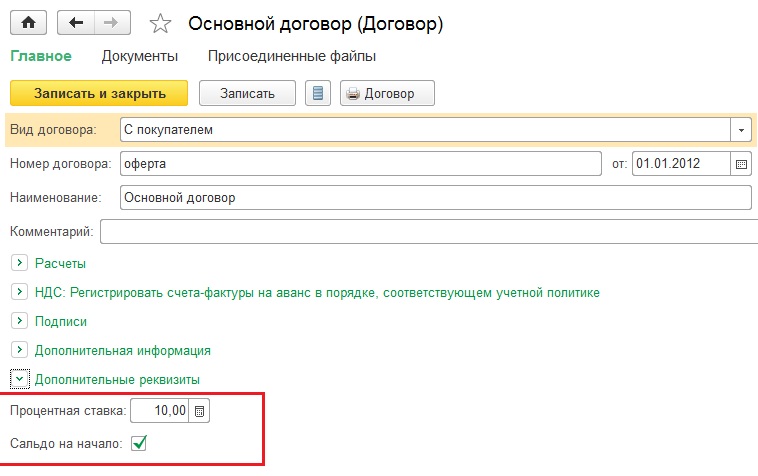Click the home icon button

(x=28, y=21)
